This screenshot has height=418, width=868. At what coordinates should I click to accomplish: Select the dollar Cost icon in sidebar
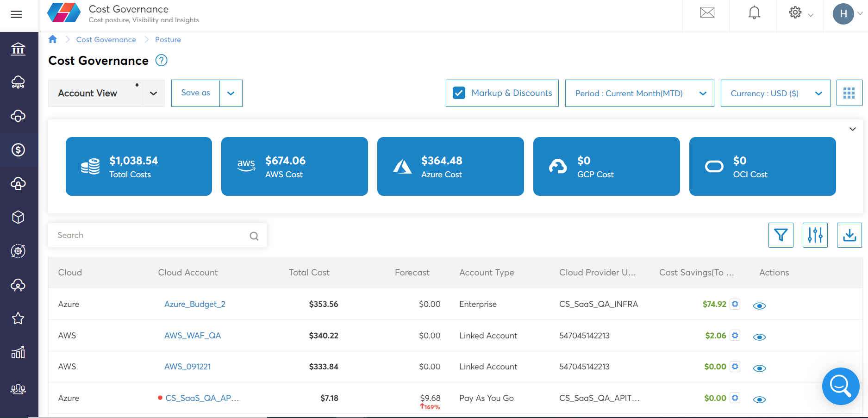[x=19, y=150]
